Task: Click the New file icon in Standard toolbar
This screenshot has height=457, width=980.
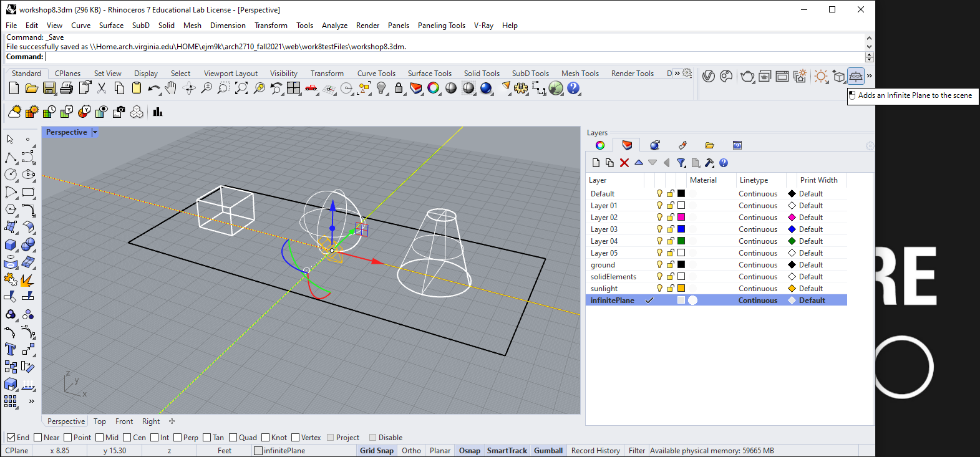Action: tap(14, 89)
